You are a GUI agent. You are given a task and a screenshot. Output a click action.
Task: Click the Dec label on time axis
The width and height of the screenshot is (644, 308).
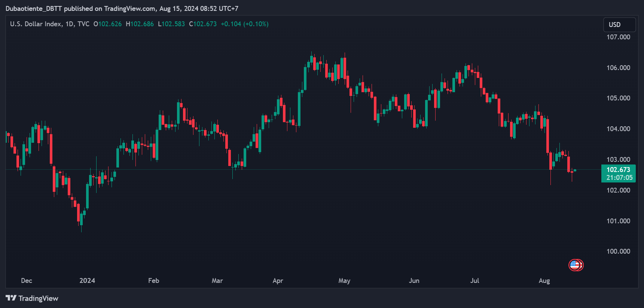click(27, 281)
